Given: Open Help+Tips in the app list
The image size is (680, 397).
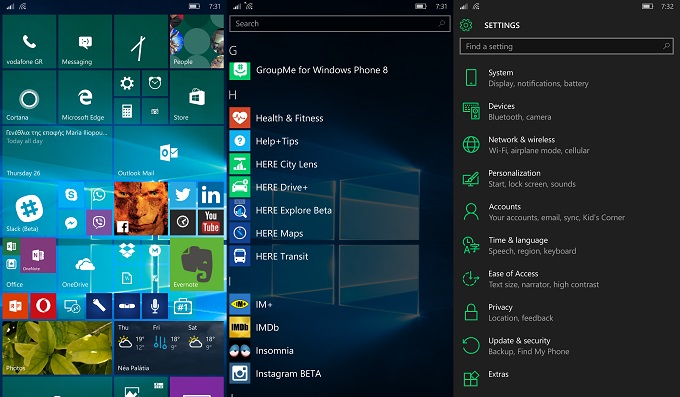Looking at the screenshot, I should point(264,141).
